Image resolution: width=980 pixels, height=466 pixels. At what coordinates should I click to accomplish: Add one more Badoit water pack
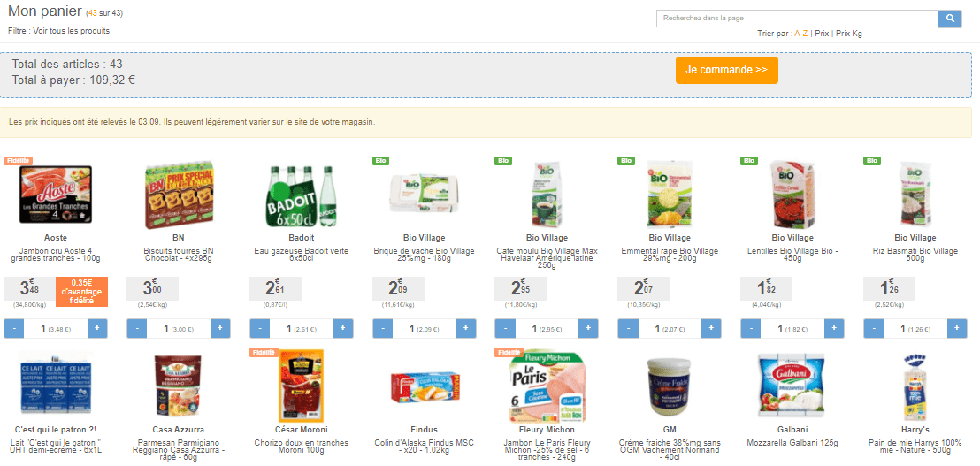coord(342,329)
